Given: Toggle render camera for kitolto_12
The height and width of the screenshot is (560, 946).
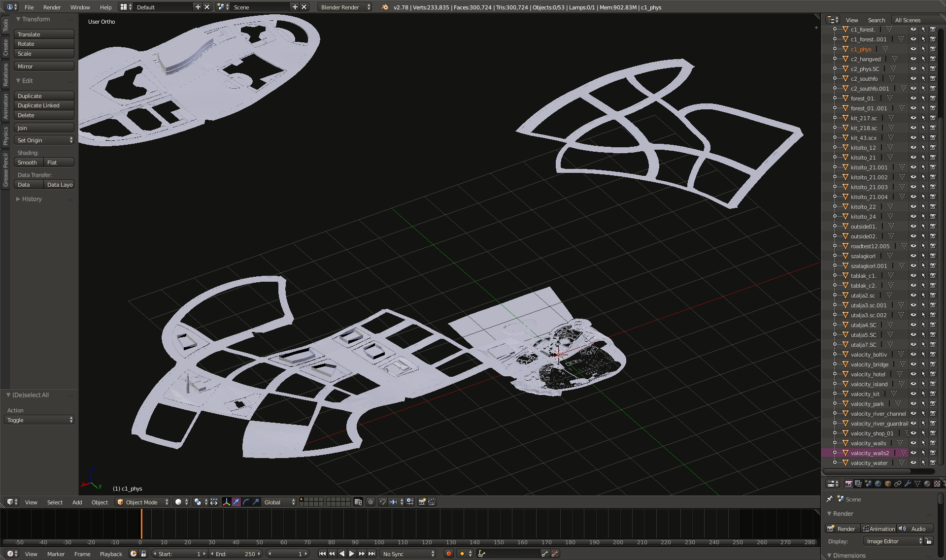Looking at the screenshot, I should [x=933, y=148].
